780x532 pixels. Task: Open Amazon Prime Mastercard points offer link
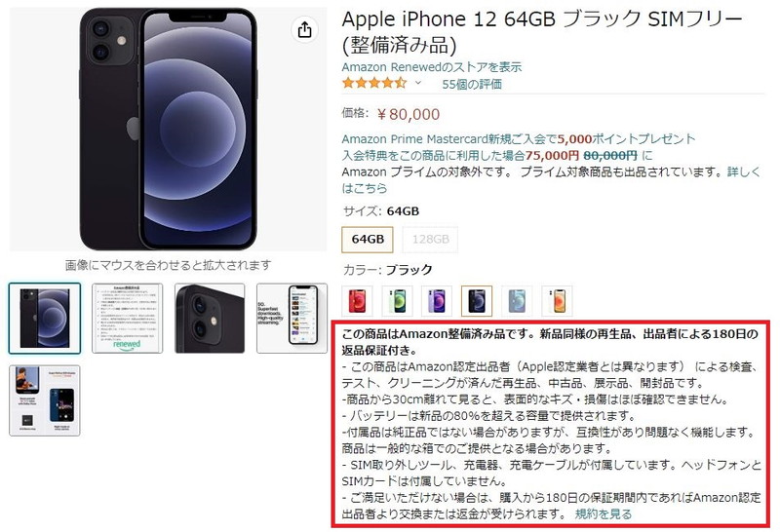[x=519, y=138]
